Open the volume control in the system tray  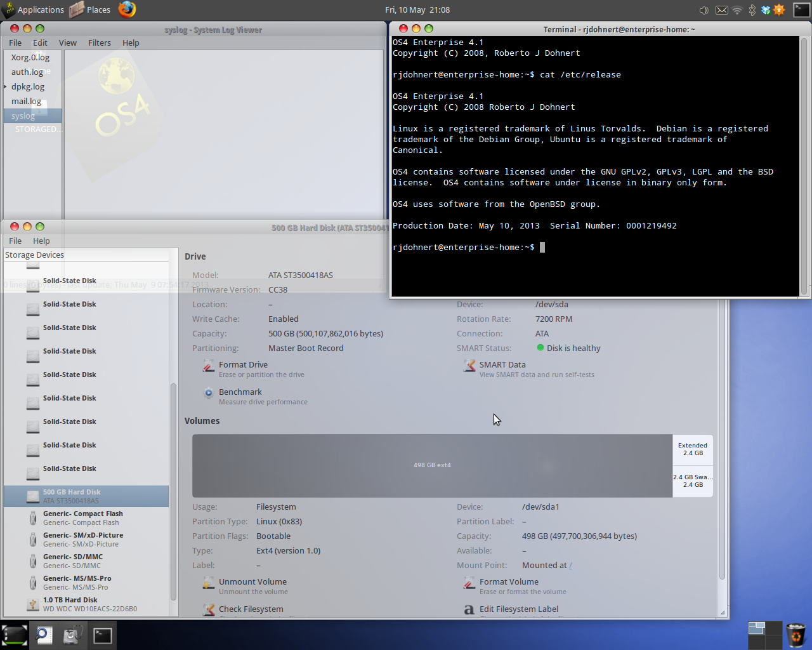pyautogui.click(x=704, y=10)
